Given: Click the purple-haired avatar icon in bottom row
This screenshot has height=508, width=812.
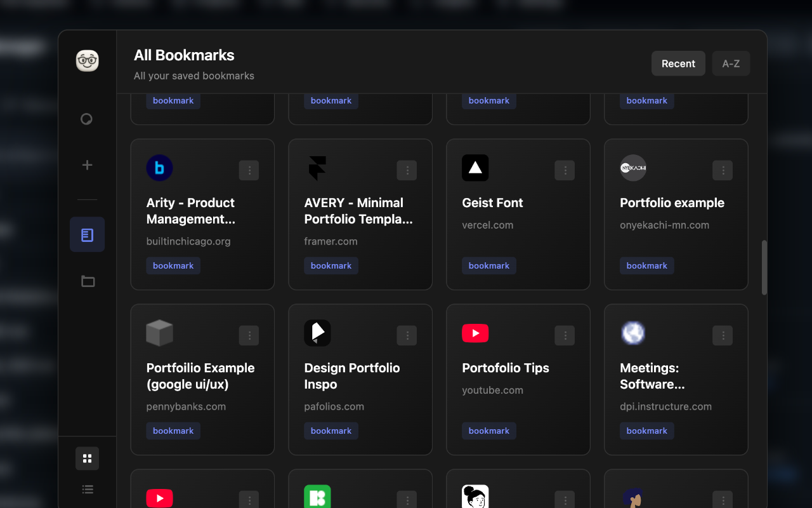Looking at the screenshot, I should pos(633,498).
